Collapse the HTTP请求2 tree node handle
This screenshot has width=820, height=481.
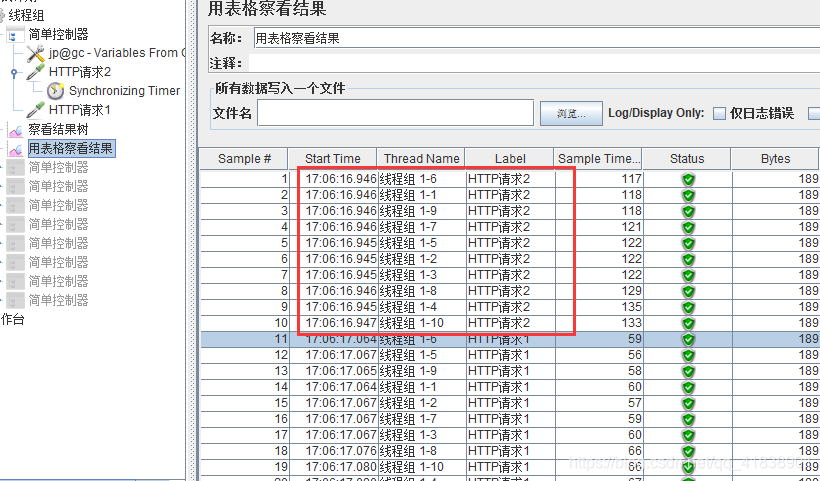(x=14, y=72)
